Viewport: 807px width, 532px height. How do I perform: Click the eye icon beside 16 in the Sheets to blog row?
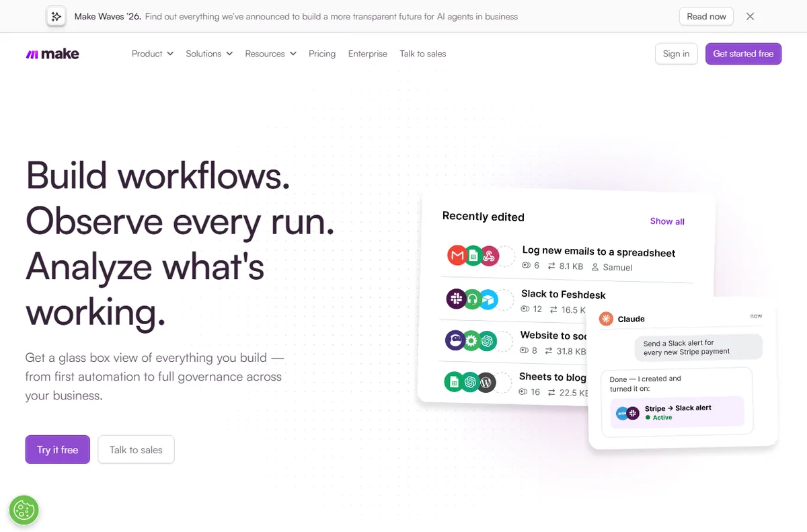coord(524,391)
